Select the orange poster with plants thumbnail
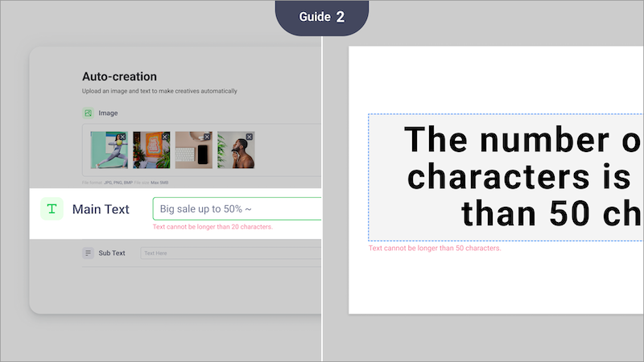 tap(151, 151)
